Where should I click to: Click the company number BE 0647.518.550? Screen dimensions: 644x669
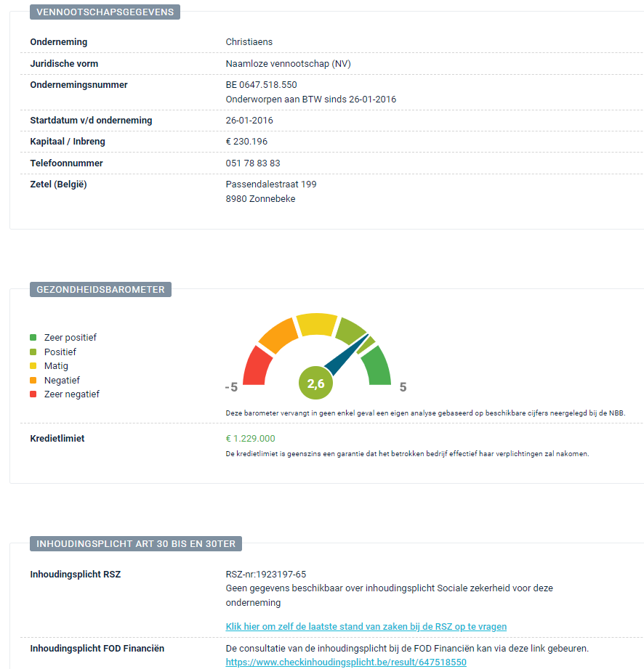click(261, 85)
